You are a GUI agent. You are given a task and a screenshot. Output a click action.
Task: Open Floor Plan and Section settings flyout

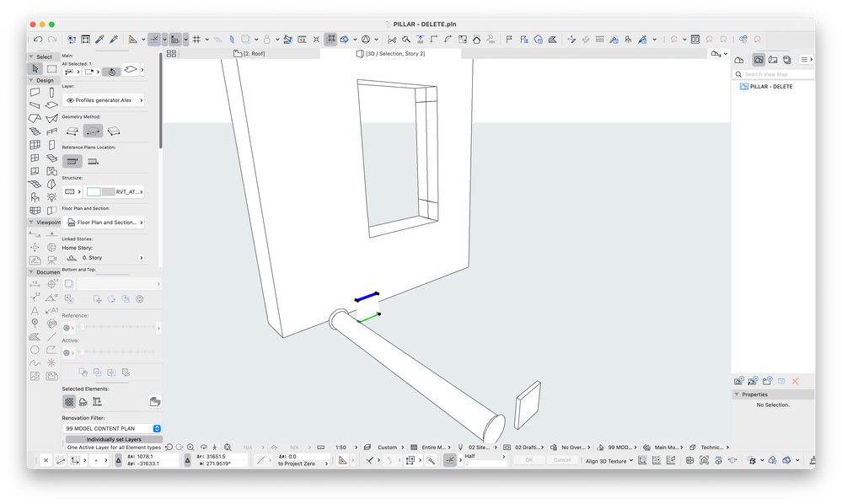tap(104, 223)
